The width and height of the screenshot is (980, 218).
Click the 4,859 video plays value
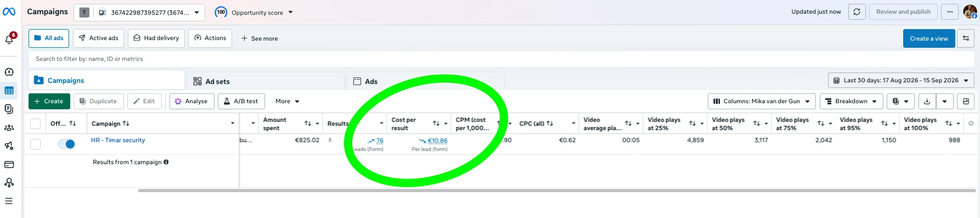click(695, 141)
